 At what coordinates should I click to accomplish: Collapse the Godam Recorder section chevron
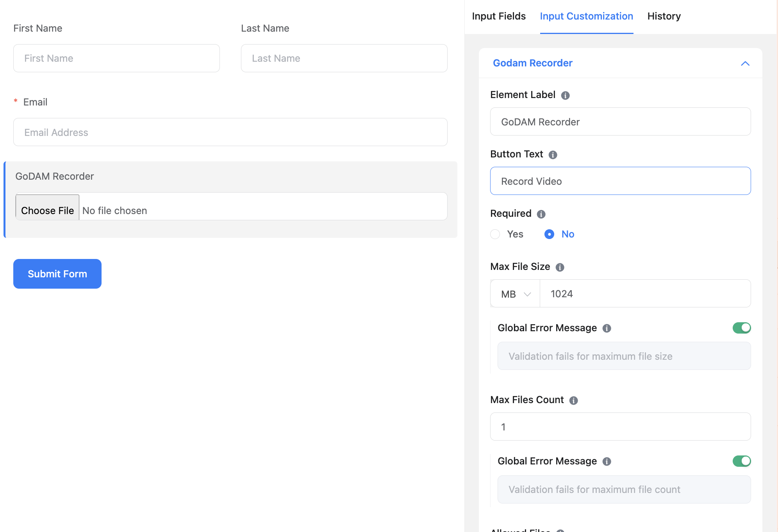745,63
